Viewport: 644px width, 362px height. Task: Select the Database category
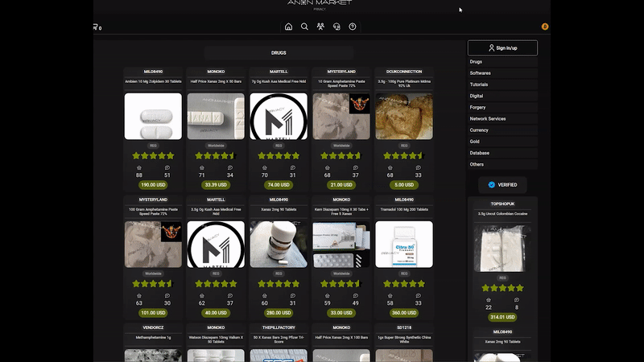pyautogui.click(x=502, y=153)
